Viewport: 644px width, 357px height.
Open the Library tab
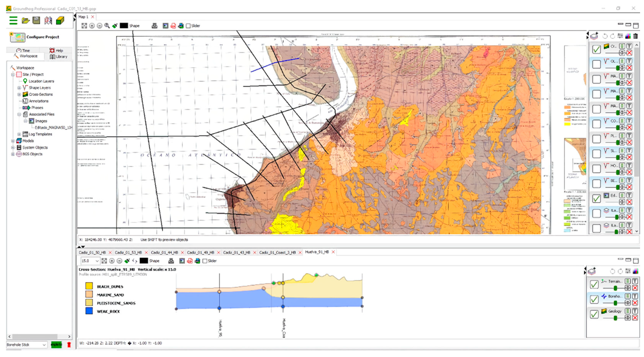59,57
